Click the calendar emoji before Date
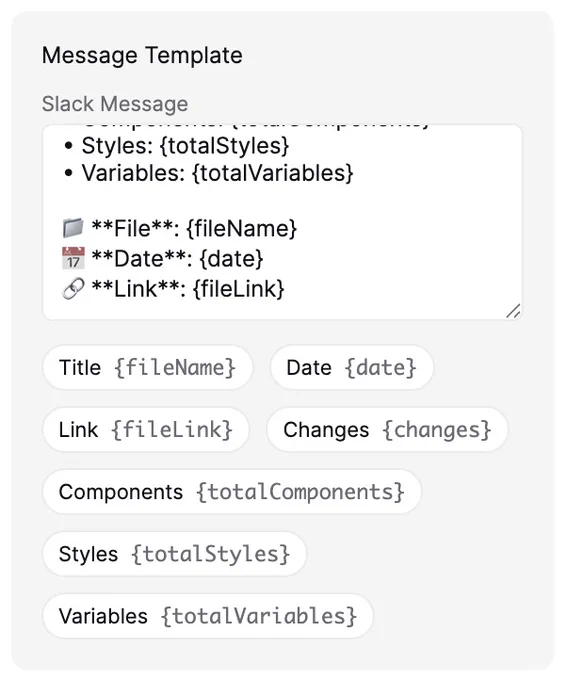 [73, 258]
